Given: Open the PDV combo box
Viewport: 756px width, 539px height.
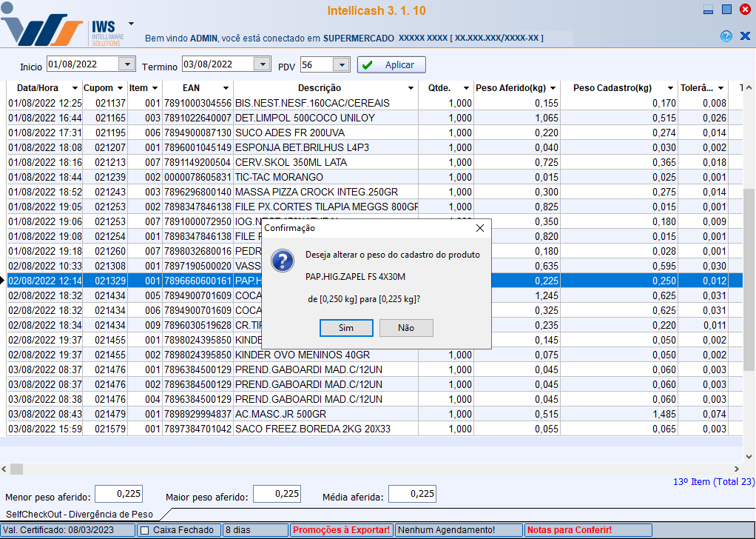Looking at the screenshot, I should tap(341, 65).
